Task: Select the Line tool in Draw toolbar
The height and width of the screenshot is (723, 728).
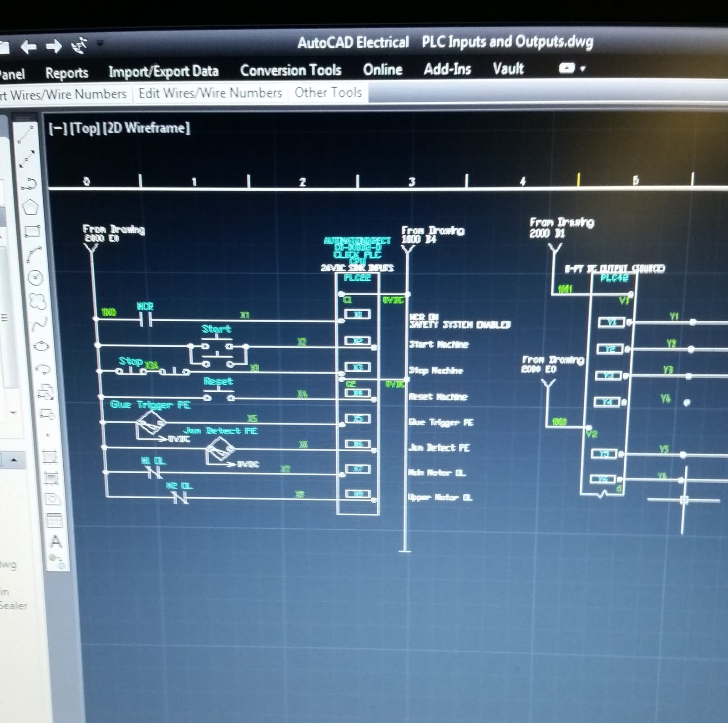Action: 26,134
